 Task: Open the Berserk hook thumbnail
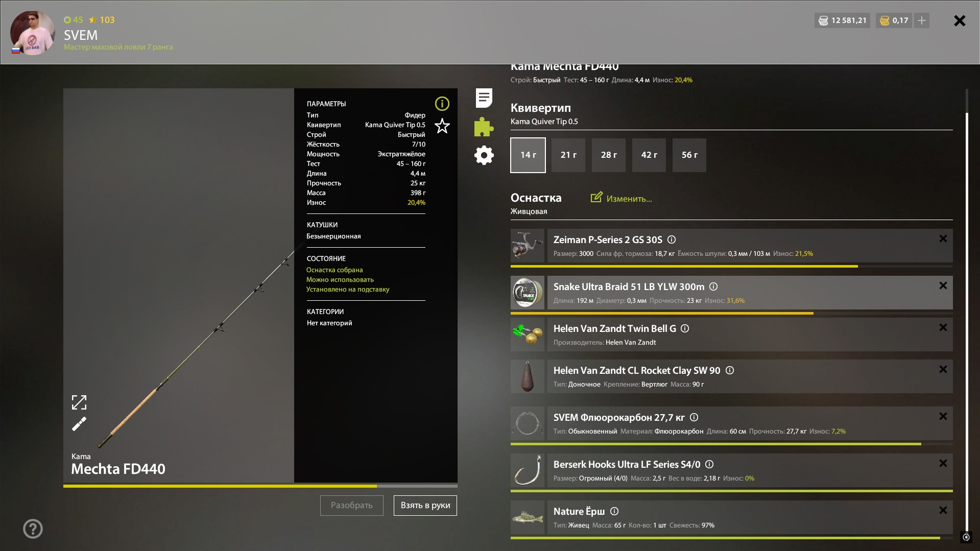[528, 470]
